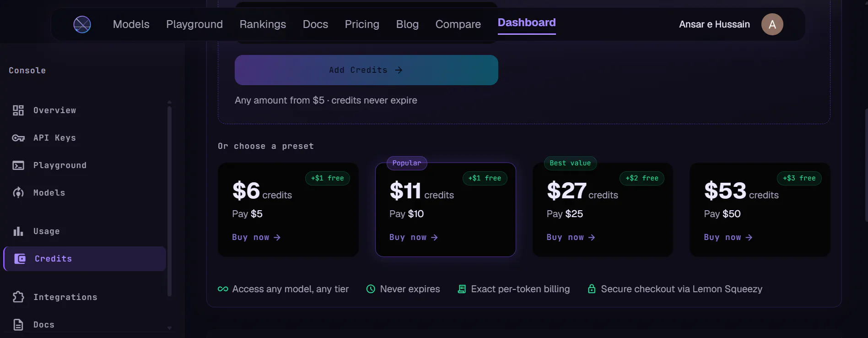This screenshot has height=338, width=868.
Task: Click the infinity icon beside Access any model
Action: pos(223,289)
